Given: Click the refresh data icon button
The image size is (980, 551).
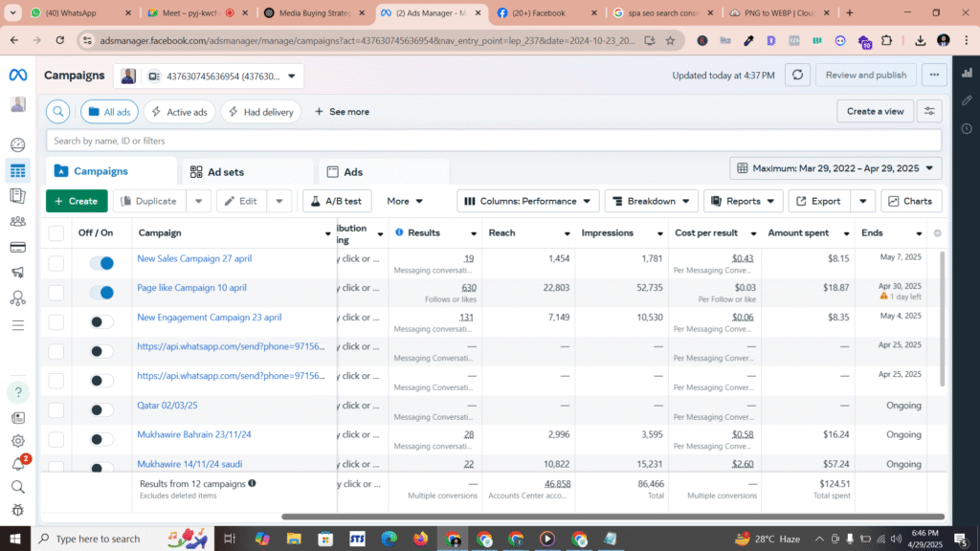Looking at the screenshot, I should click(x=798, y=76).
